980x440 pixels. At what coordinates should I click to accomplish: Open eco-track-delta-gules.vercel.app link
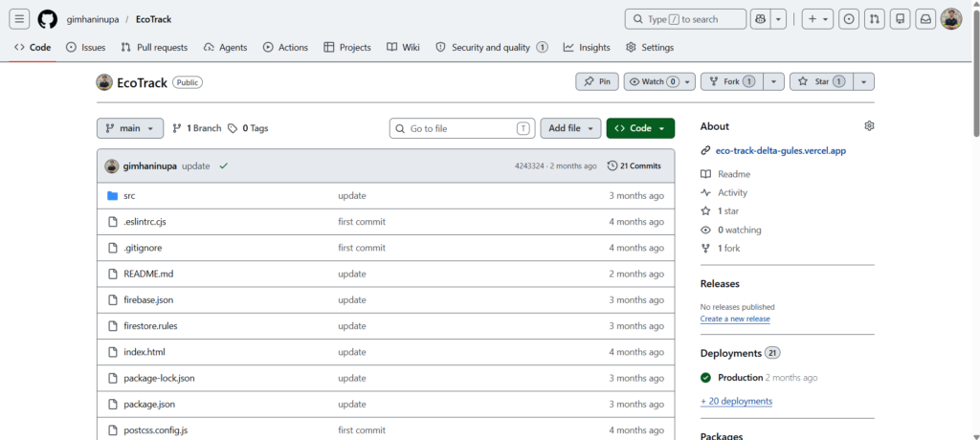[x=781, y=150]
